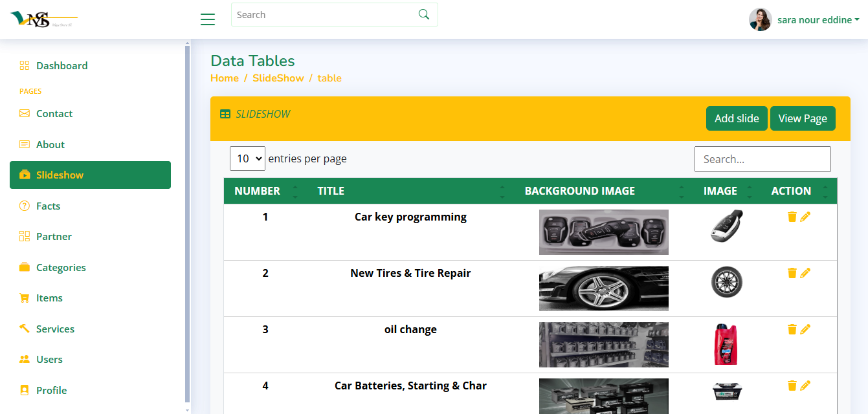This screenshot has width=868, height=414.
Task: Follow the Home breadcrumb link
Action: 225,78
